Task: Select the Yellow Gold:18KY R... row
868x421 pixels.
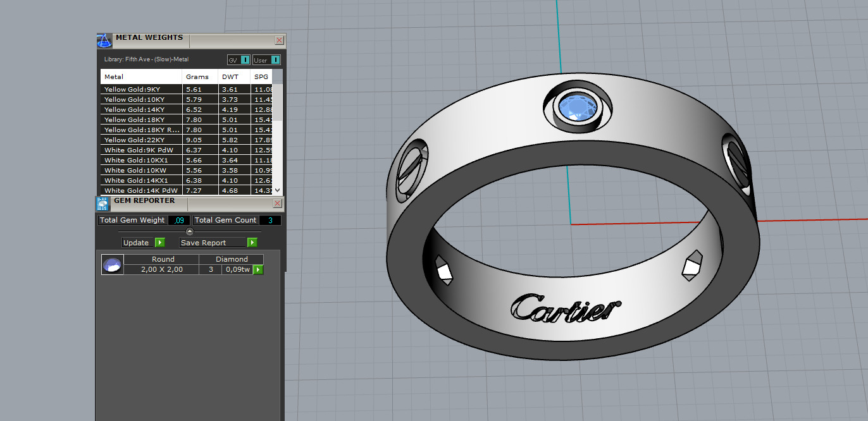Action: click(186, 130)
